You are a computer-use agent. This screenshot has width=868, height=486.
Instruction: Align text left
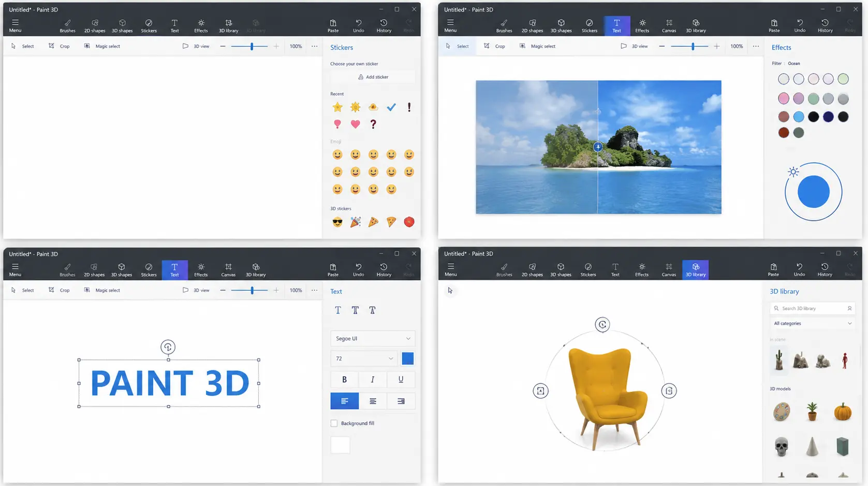point(344,401)
